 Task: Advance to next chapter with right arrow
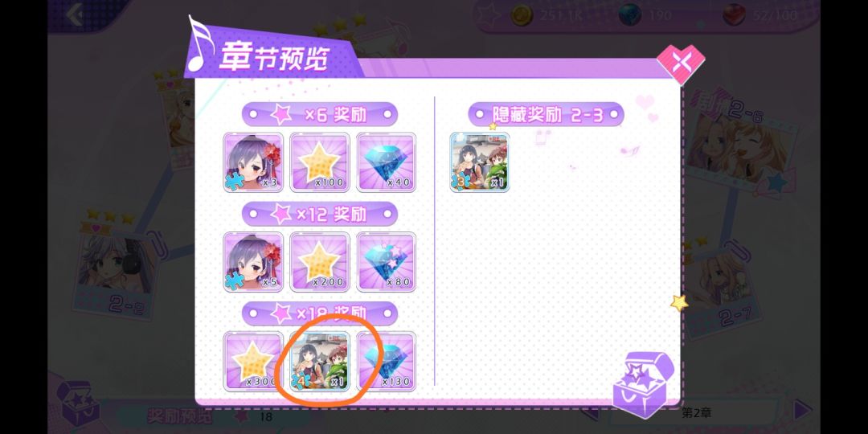point(801,410)
